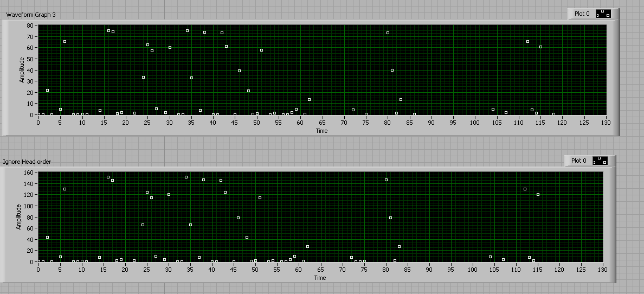Click the Waveform Graph 3 title label

(31, 15)
